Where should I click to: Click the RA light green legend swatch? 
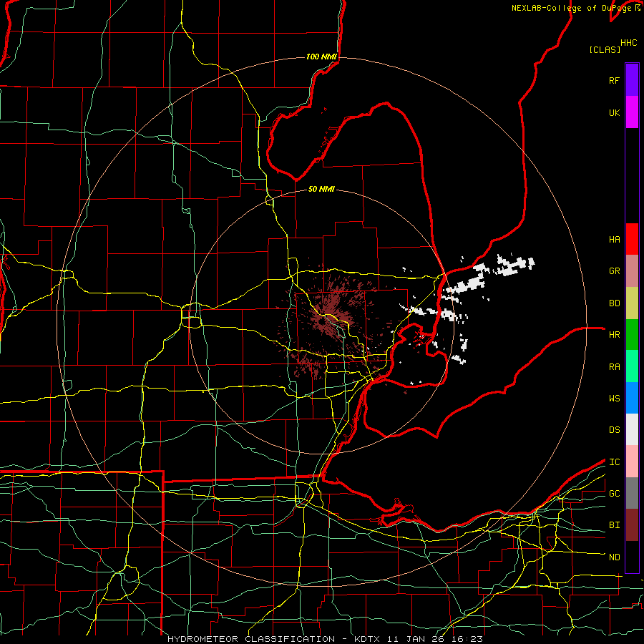632,366
